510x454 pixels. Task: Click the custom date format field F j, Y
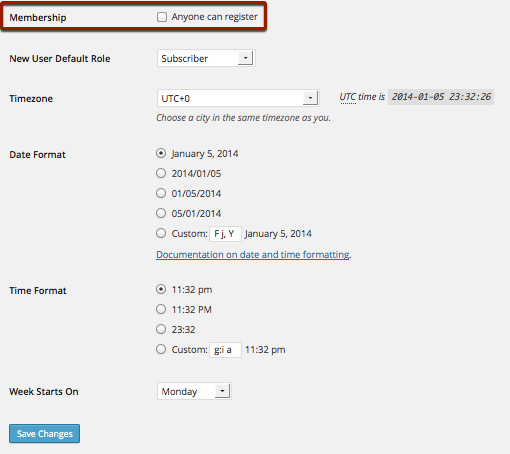click(225, 234)
